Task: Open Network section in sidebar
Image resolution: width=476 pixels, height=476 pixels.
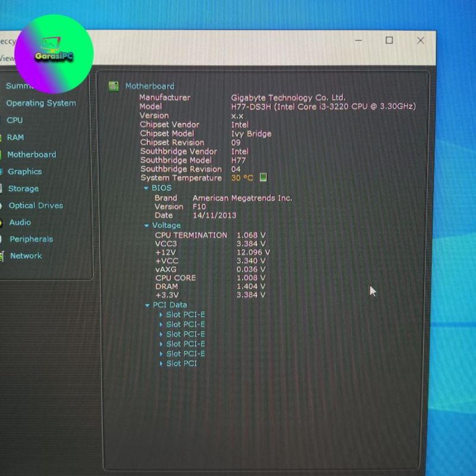Action: point(26,256)
